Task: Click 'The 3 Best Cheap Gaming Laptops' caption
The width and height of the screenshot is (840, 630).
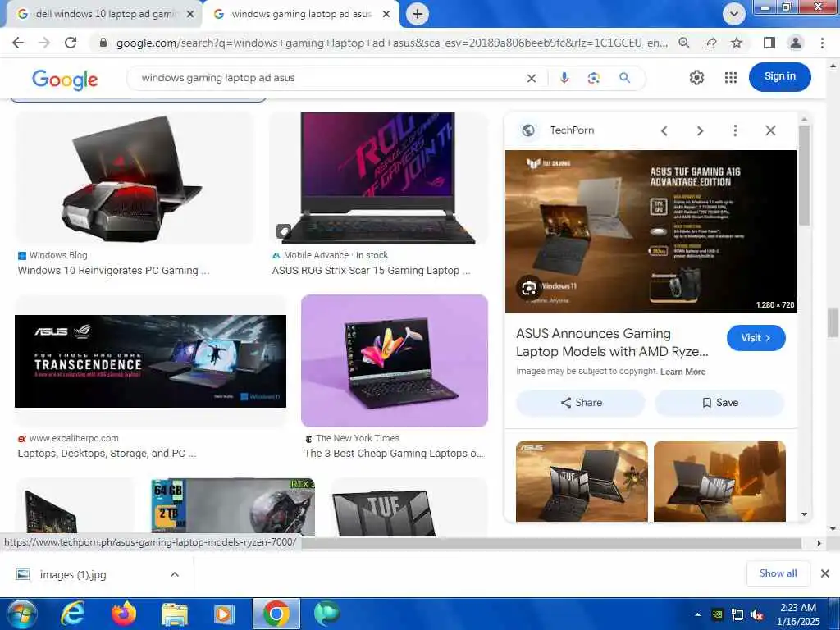Action: pyautogui.click(x=394, y=454)
